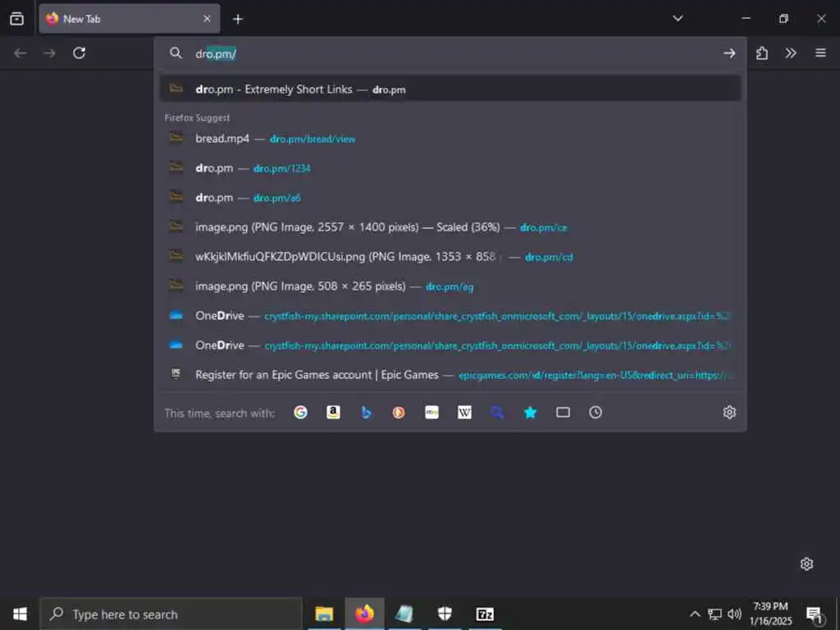Open the list all tabs dropdown
The image size is (840, 630).
pyautogui.click(x=678, y=18)
